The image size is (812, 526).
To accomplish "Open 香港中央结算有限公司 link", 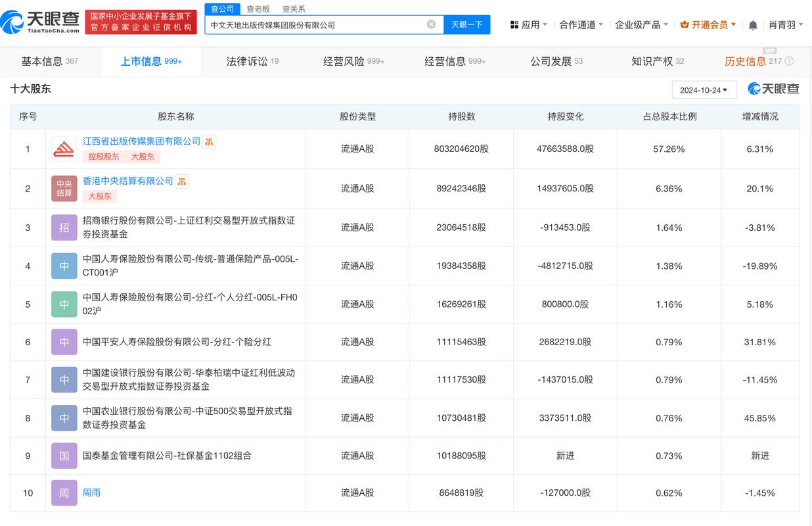I will click(128, 181).
